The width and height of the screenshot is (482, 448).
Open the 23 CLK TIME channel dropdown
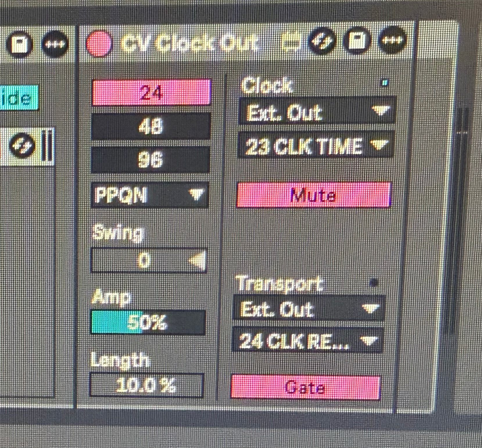[315, 145]
